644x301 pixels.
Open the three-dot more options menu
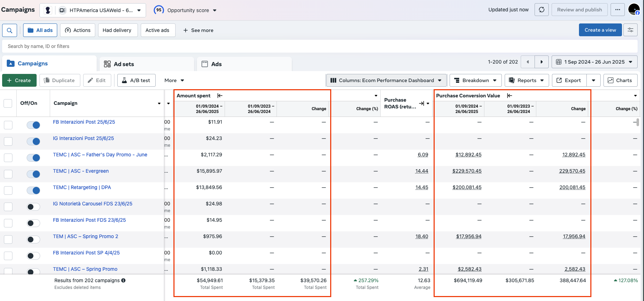click(617, 10)
